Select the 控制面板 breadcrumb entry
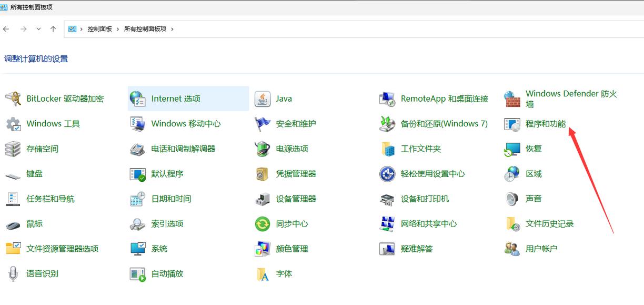644x305 pixels. tap(100, 29)
